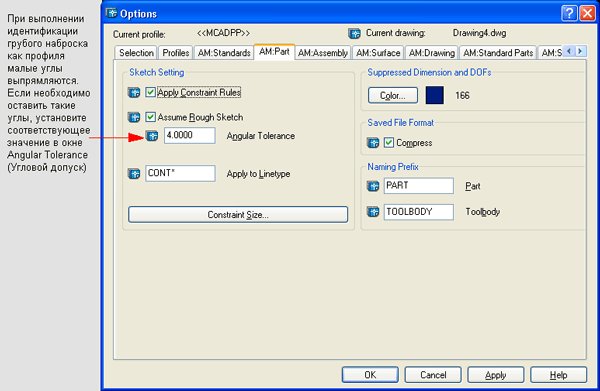Click the Color... button
This screenshot has height=391, width=600.
[393, 95]
